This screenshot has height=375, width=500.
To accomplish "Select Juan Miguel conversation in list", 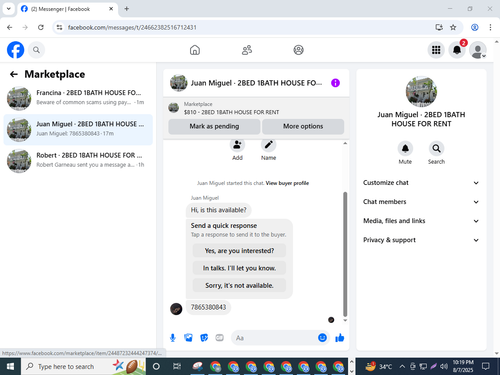I will point(78,130).
